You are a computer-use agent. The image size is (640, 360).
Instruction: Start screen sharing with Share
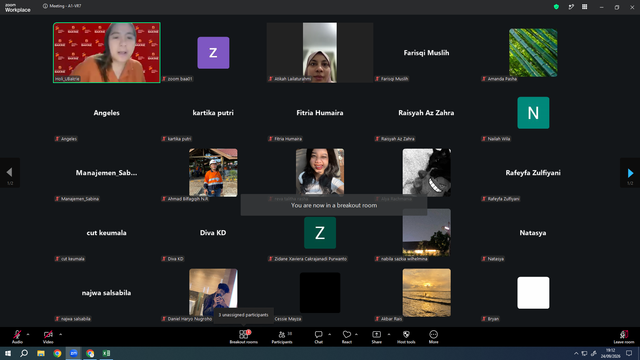pos(376,337)
